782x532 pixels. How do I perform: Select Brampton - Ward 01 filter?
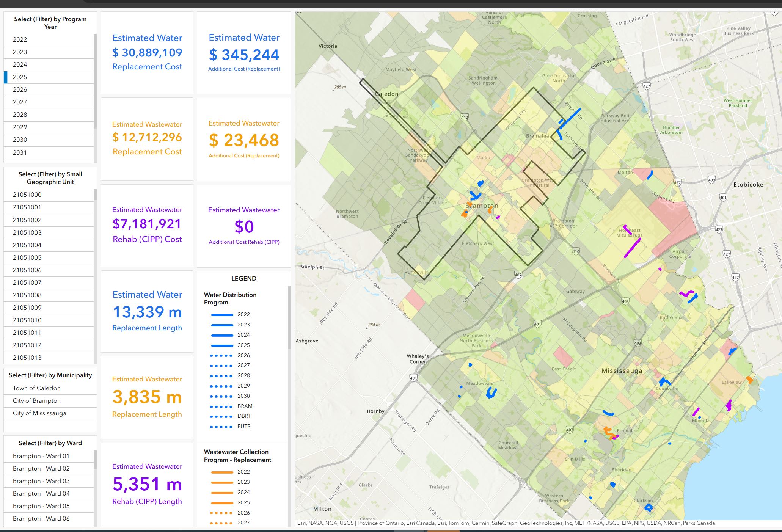(x=49, y=456)
